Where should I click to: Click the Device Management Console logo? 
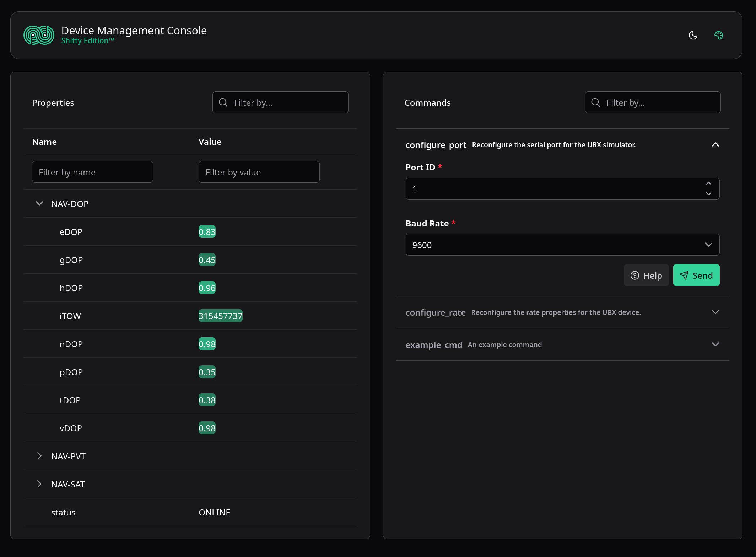point(39,35)
